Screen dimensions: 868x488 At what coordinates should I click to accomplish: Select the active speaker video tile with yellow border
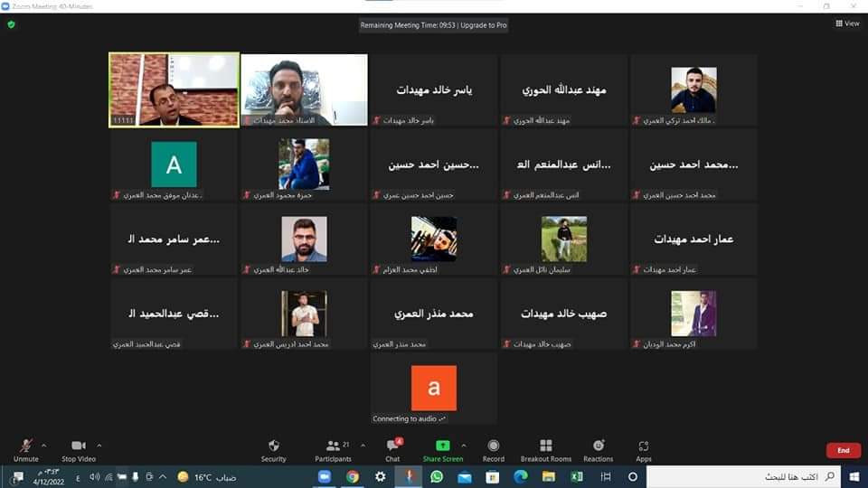pos(175,89)
